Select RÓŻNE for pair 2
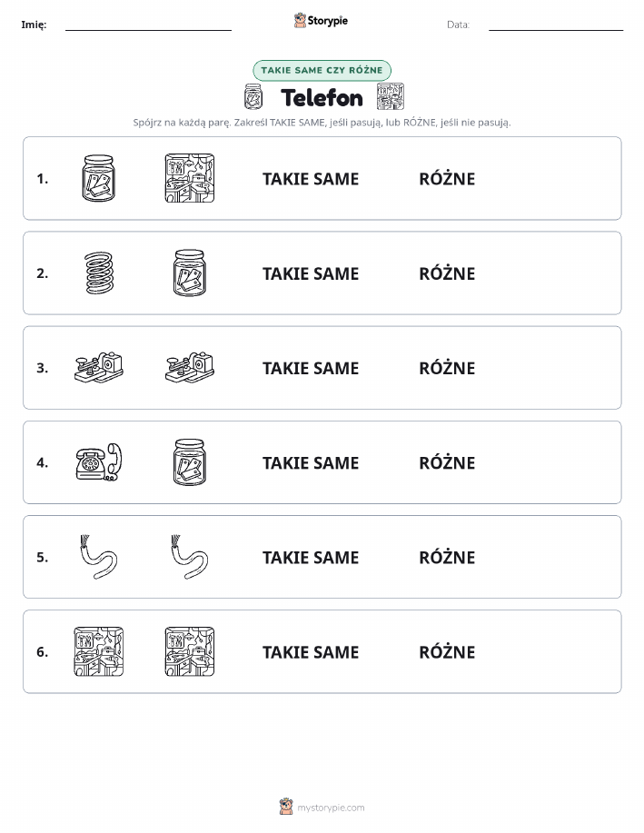Image resolution: width=644 pixels, height=833 pixels. pos(448,273)
